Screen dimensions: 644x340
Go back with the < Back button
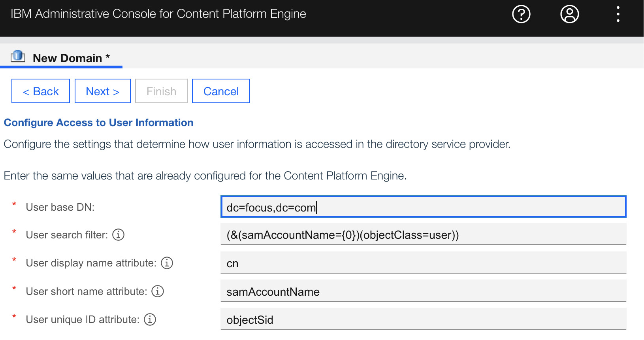(41, 91)
